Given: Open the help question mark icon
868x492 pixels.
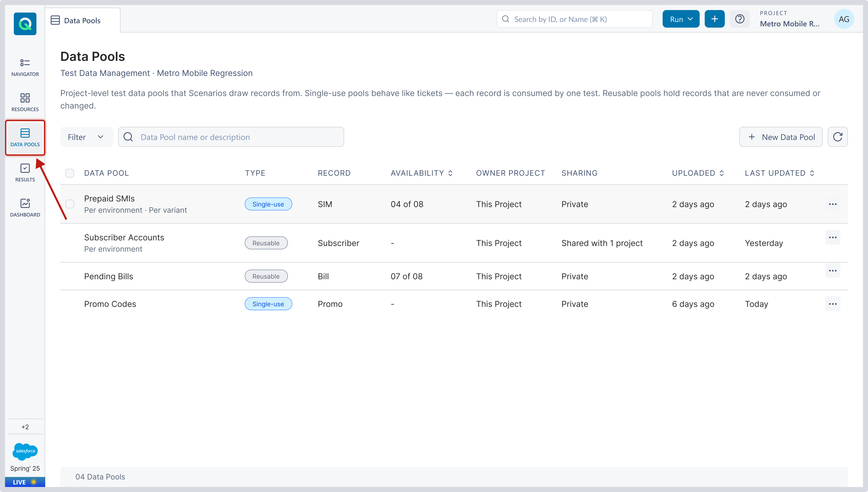Looking at the screenshot, I should pos(739,19).
